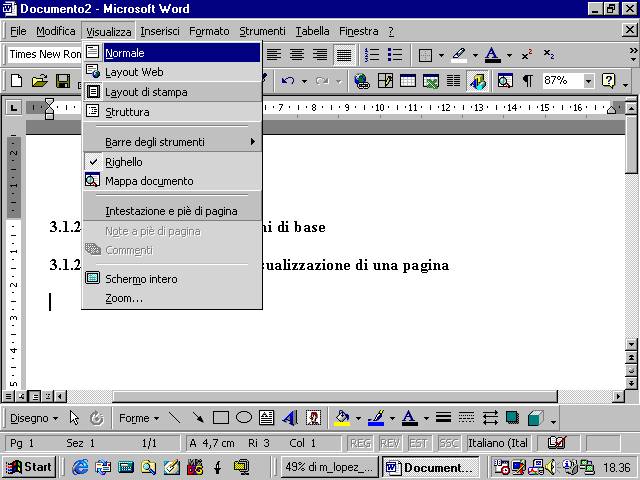Apply the highlighter color
640x480 pixels.
[459, 55]
